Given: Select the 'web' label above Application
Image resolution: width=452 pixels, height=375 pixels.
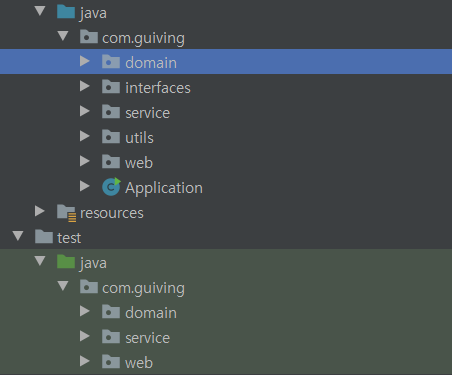Looking at the screenshot, I should [139, 163].
